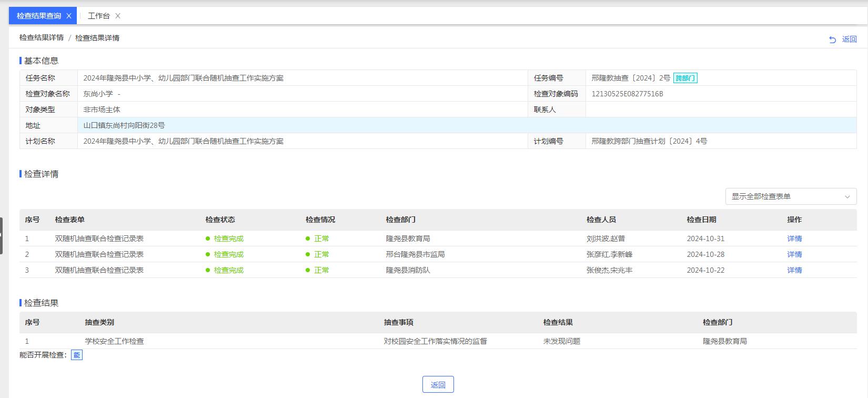Select the 检查结果查询 tab
868x398 pixels.
pos(39,16)
